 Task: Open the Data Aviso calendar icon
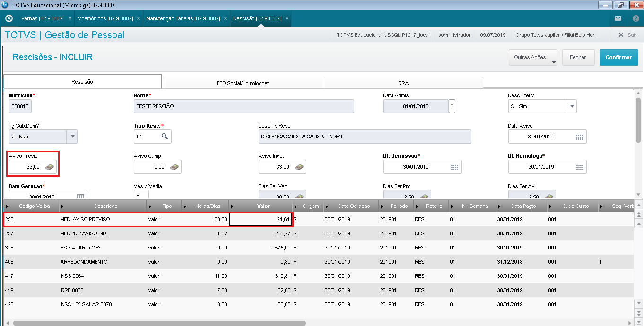coord(579,137)
